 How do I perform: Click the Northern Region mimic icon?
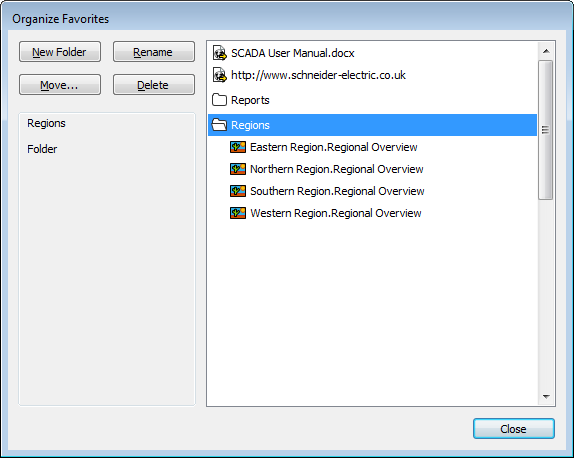tap(238, 169)
